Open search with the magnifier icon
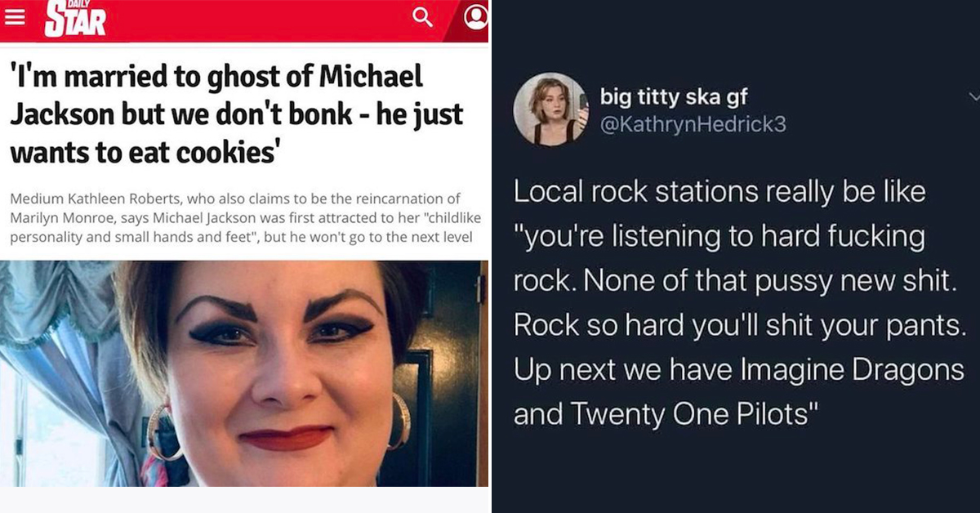The width and height of the screenshot is (980, 513). [422, 17]
